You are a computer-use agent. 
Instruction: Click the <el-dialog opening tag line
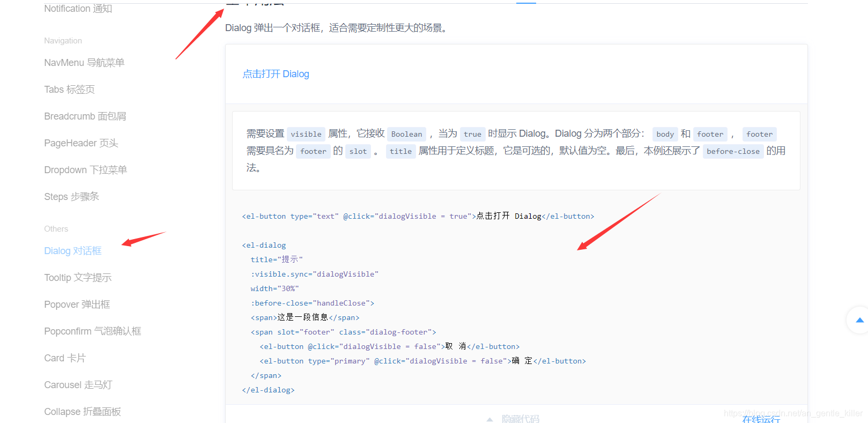[x=264, y=245]
